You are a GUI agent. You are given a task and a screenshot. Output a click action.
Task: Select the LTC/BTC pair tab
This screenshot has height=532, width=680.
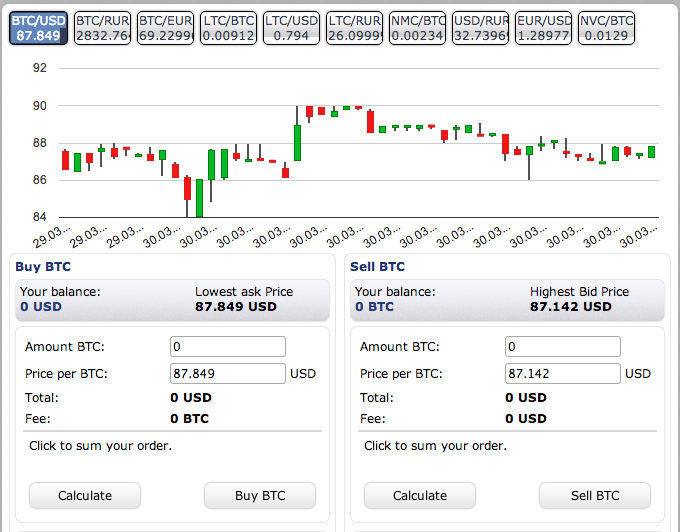[229, 28]
